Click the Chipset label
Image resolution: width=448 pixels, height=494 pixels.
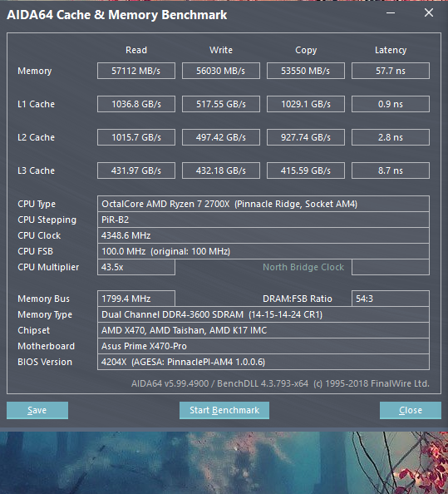(34, 330)
